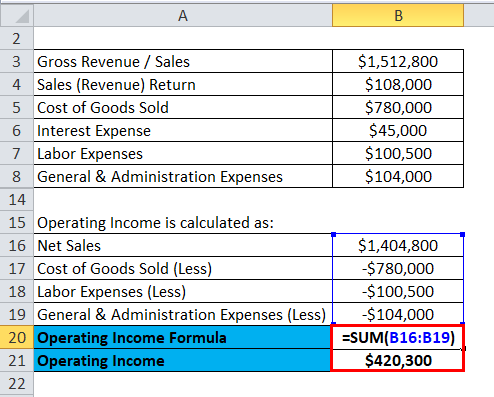Click the $104,000 cell in row 8
Viewport: 494px width, 397px height.
[x=398, y=176]
